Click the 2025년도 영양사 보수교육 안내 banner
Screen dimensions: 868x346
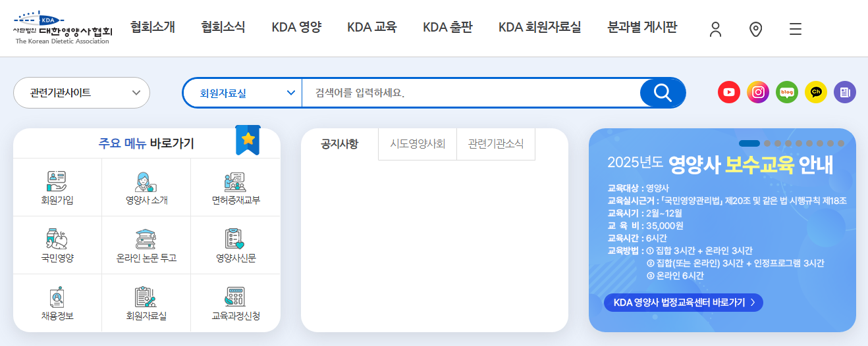click(722, 230)
